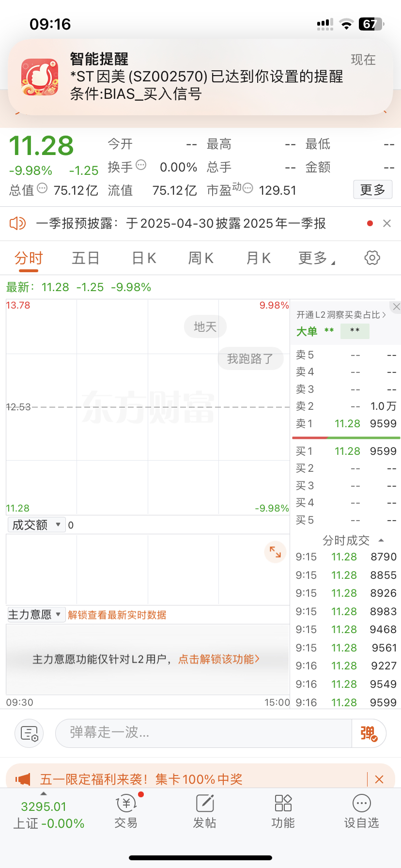Close the 五一限定福利 banner
Screen dimensions: 401x868
pos(379,779)
